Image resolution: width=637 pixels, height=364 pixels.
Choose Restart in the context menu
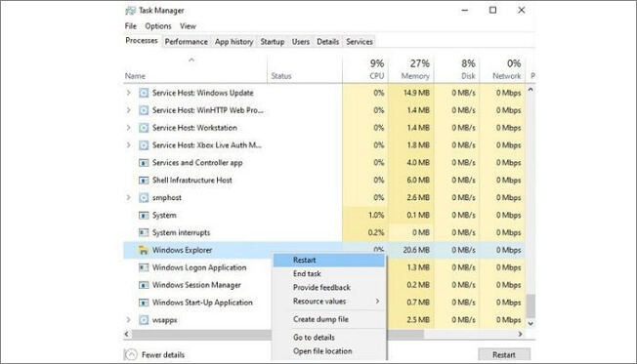tap(328, 261)
